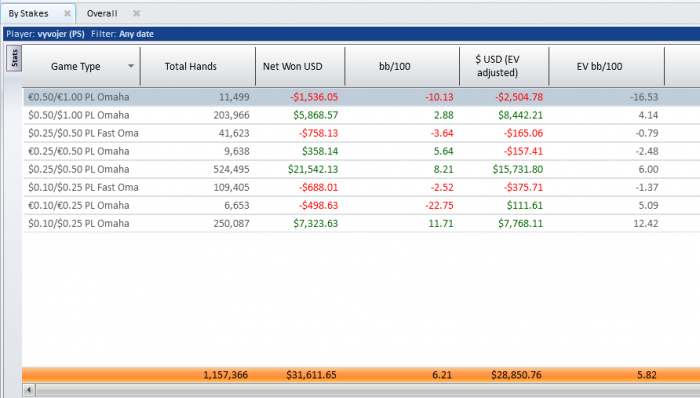This screenshot has width=700, height=398.
Task: Click the -$2,504.78 EV adjusted cell
Action: click(519, 97)
